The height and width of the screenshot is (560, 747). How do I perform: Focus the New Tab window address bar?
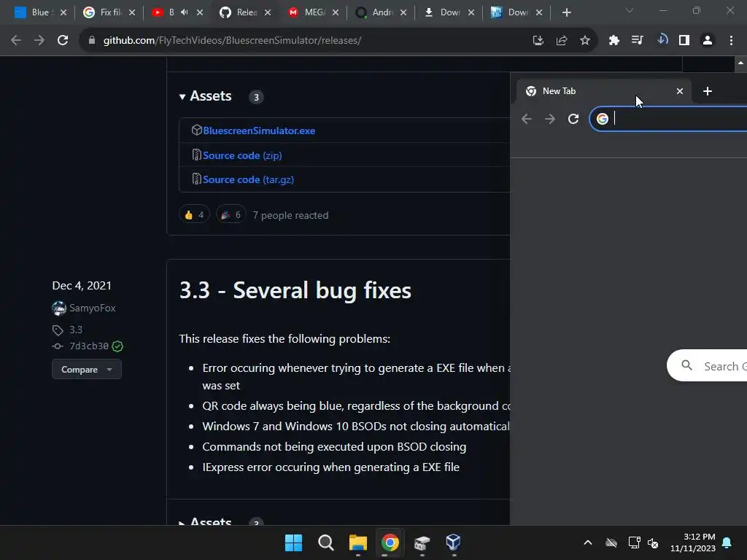point(668,119)
